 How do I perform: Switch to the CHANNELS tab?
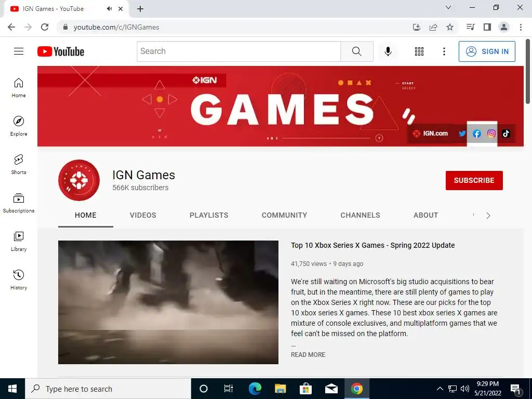[361, 215]
